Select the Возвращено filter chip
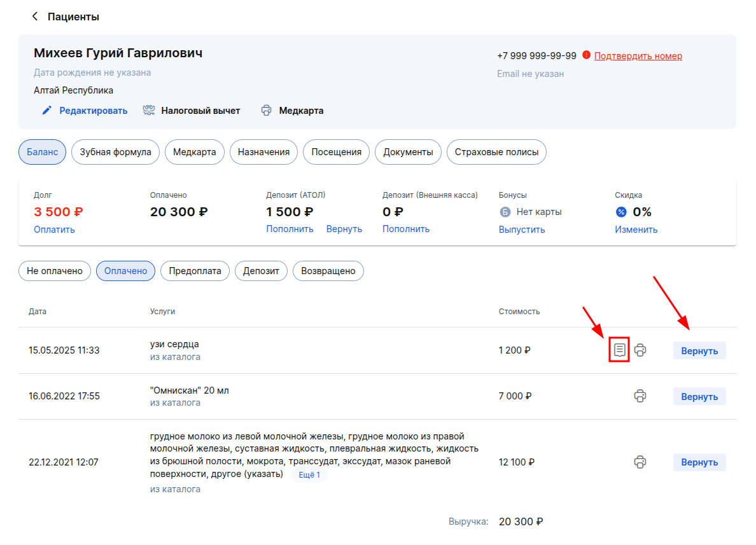Image resolution: width=756 pixels, height=545 pixels. (x=328, y=271)
